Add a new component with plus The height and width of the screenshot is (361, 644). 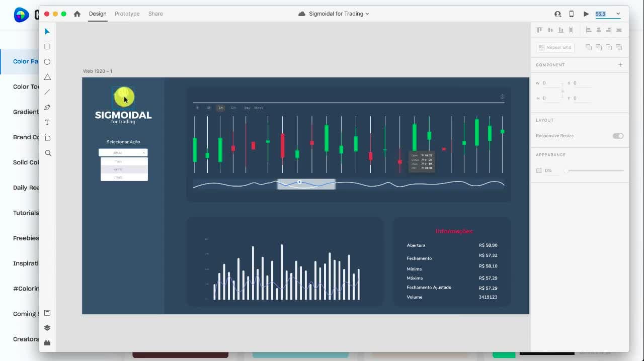click(x=620, y=65)
